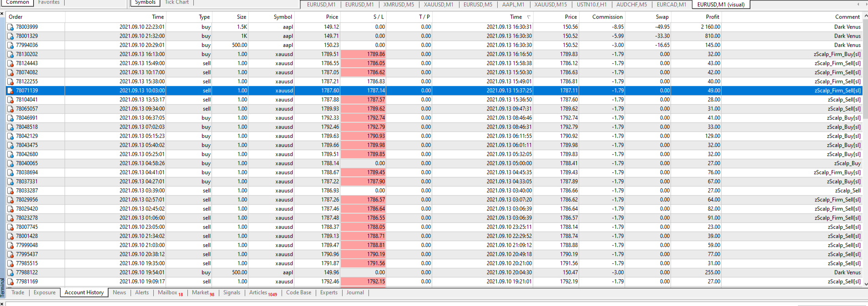Click the order icon for 78003999

[x=10, y=27]
